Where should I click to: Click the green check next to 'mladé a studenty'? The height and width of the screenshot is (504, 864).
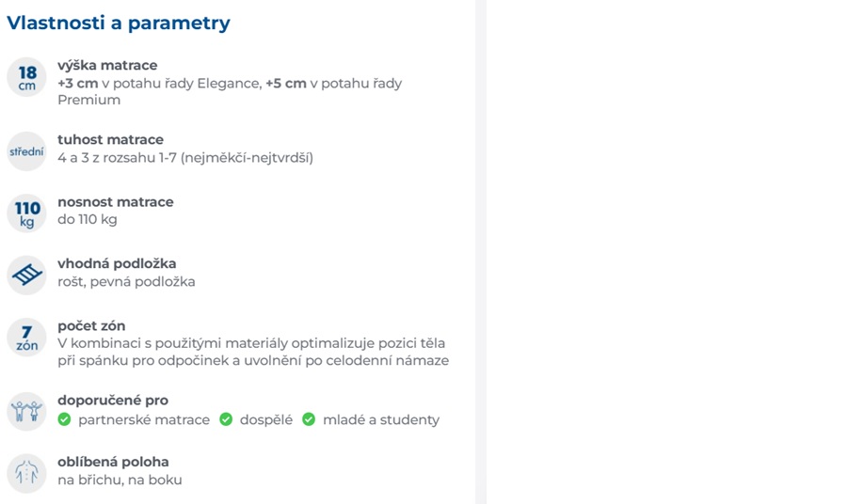point(309,419)
